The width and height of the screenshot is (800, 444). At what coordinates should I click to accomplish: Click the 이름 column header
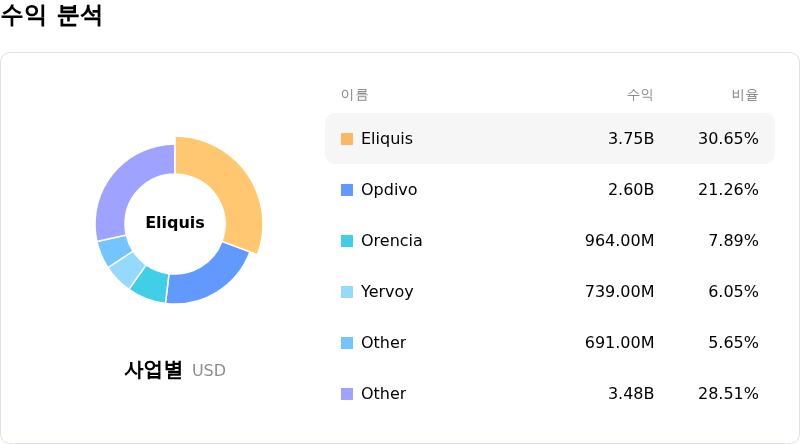coord(354,95)
